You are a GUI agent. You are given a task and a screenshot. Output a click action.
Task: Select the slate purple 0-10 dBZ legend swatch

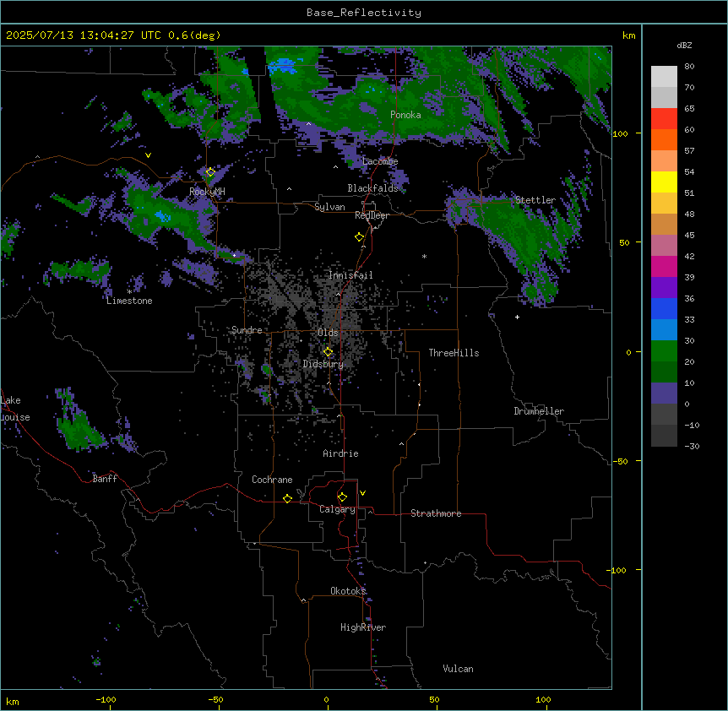664,393
